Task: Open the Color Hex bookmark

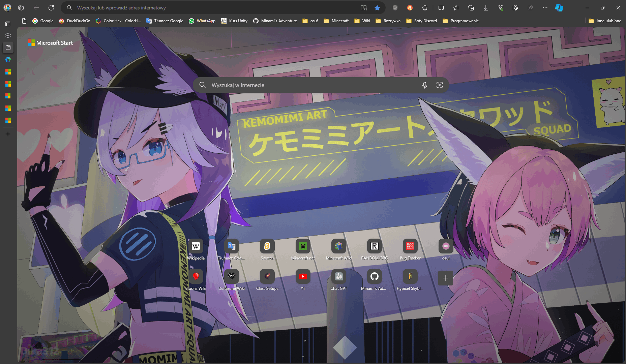Action: pos(118,21)
